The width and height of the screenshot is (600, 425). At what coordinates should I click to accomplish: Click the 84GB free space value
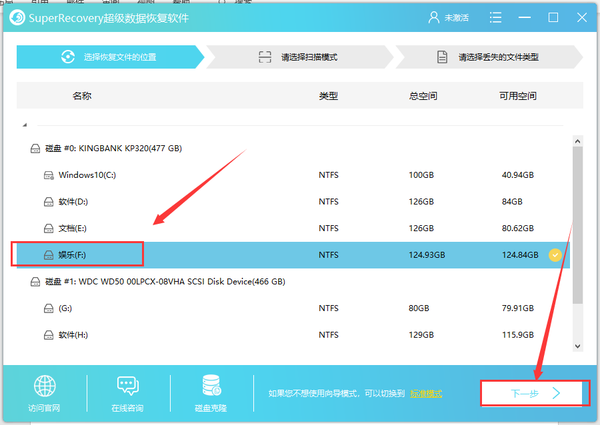(512, 202)
